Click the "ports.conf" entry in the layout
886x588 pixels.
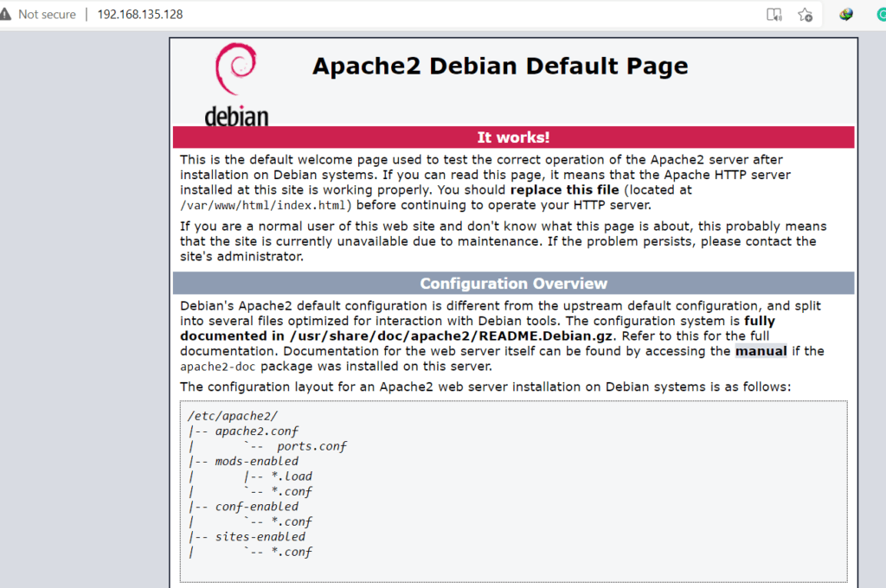tap(311, 446)
